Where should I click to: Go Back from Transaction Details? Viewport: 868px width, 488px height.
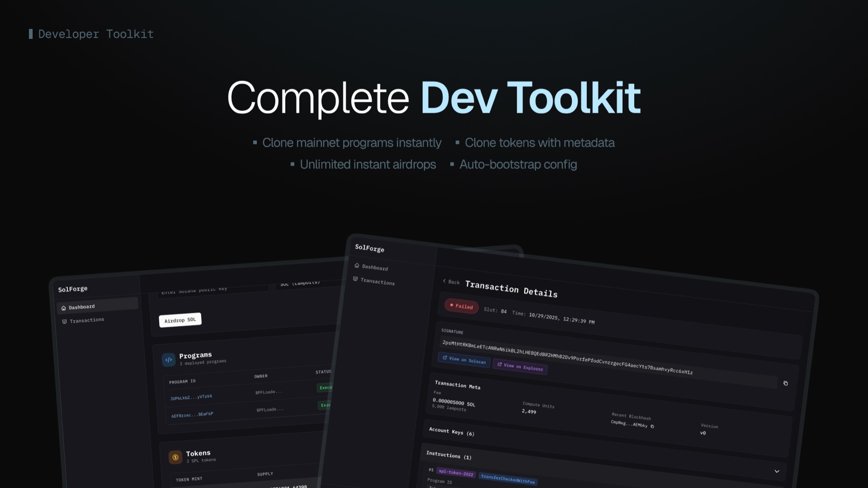click(x=451, y=282)
